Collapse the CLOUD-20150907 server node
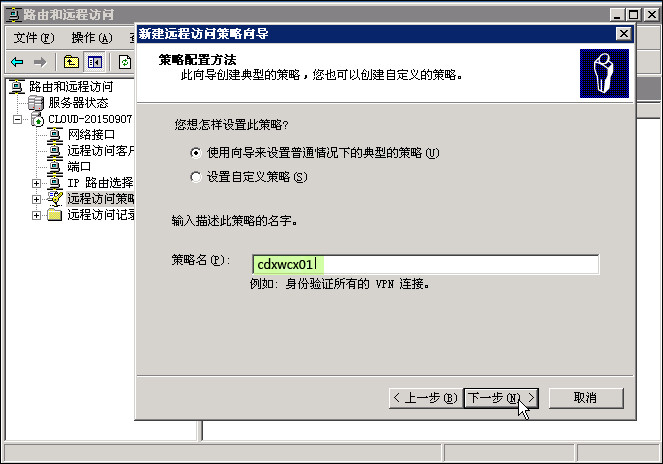 17,120
